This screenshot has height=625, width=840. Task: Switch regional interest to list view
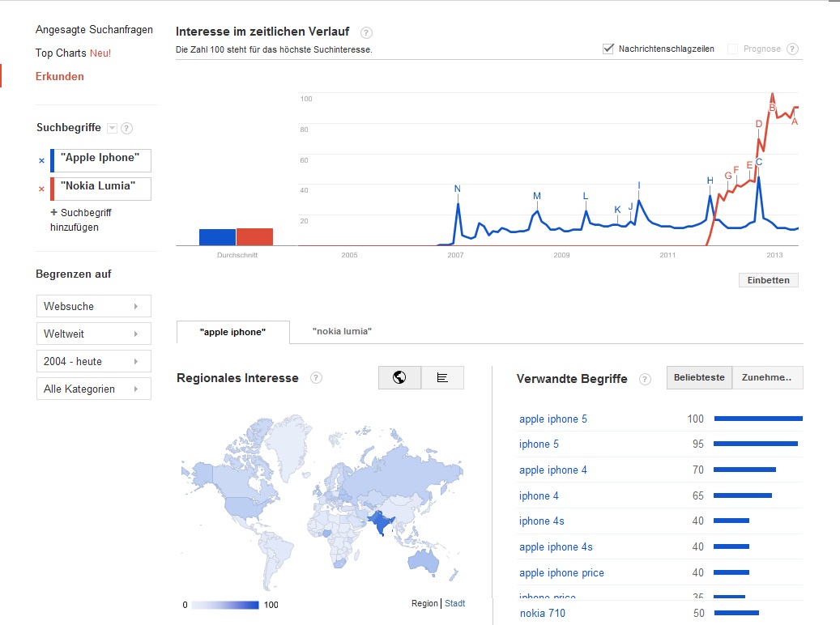[x=442, y=378]
